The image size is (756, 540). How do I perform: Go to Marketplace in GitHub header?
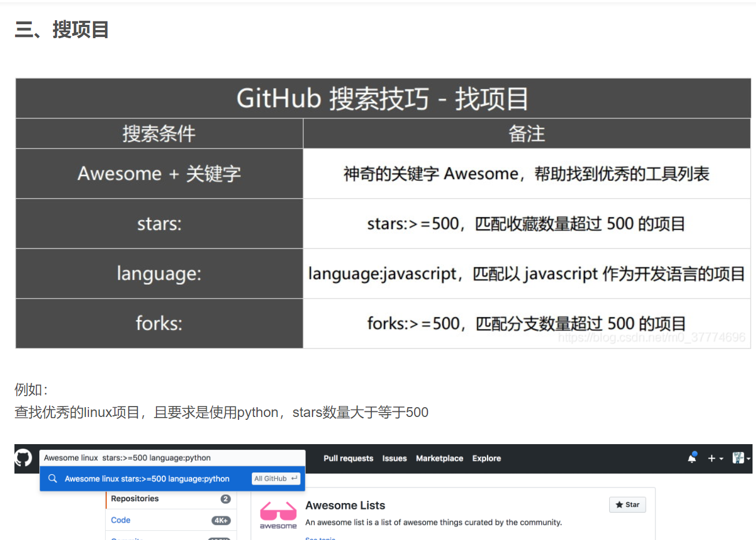pos(440,459)
